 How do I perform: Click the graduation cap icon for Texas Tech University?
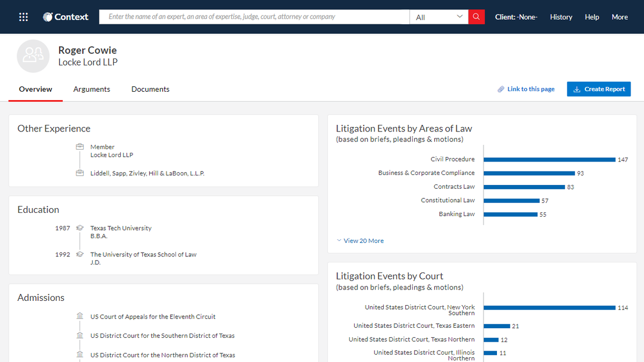click(x=80, y=228)
